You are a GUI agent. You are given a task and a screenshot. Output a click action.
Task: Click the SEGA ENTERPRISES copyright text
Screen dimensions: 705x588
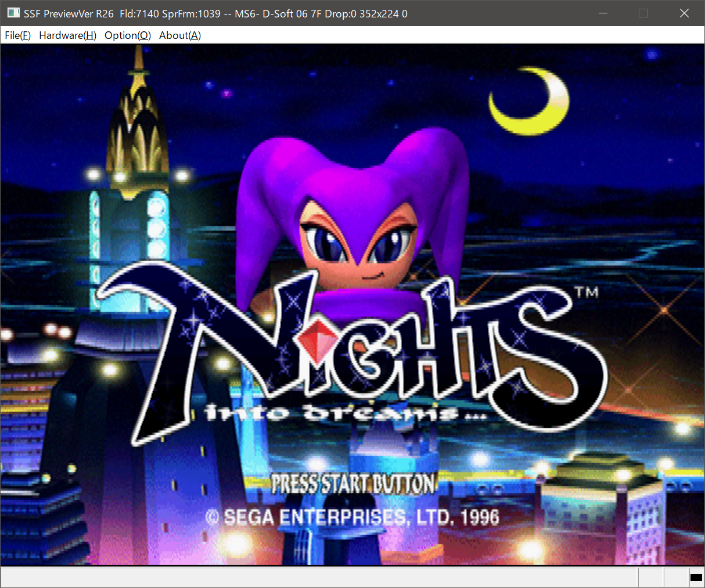click(x=352, y=517)
